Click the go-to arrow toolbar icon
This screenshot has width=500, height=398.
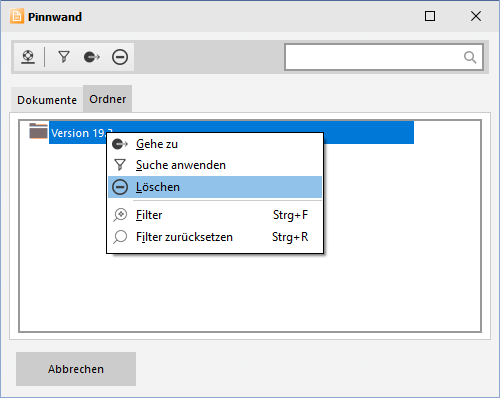tap(92, 57)
